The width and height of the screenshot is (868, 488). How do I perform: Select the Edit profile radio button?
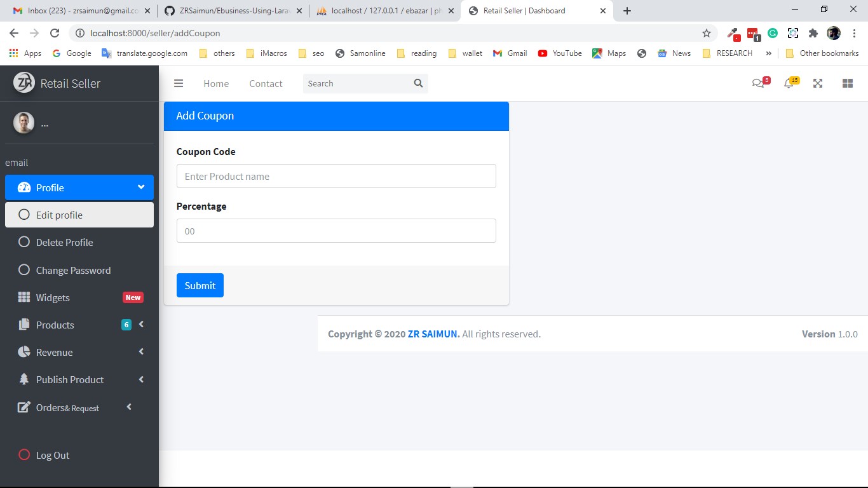tap(24, 215)
